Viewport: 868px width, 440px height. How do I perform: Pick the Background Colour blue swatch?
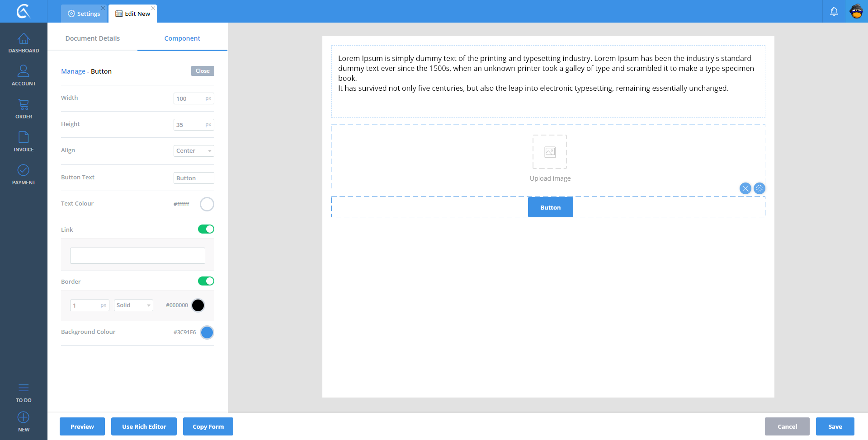pos(207,332)
